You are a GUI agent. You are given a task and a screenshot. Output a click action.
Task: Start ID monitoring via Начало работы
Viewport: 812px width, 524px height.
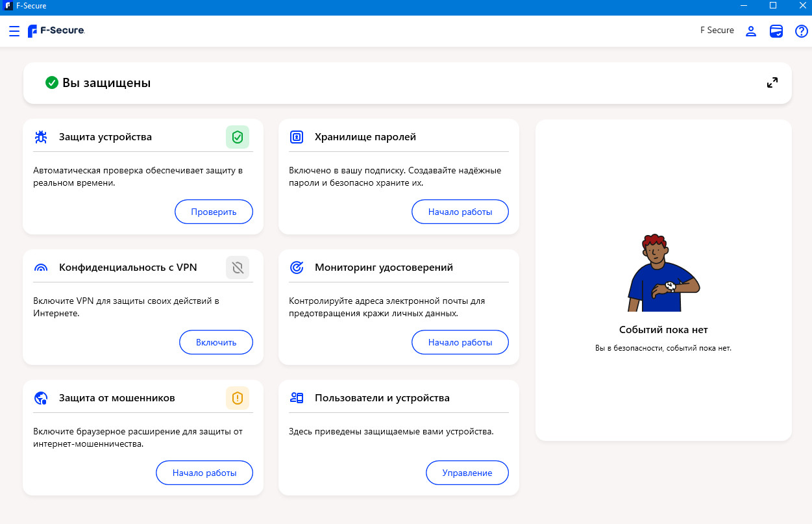(460, 342)
